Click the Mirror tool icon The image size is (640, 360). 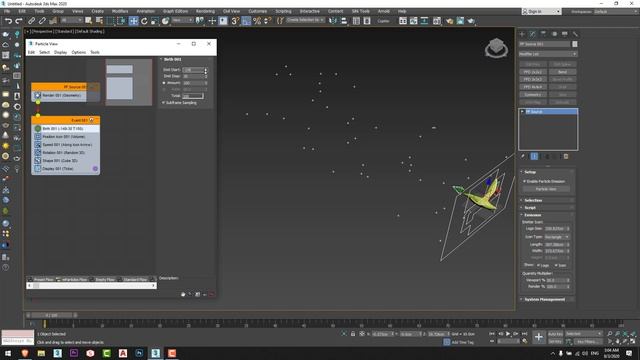click(333, 21)
